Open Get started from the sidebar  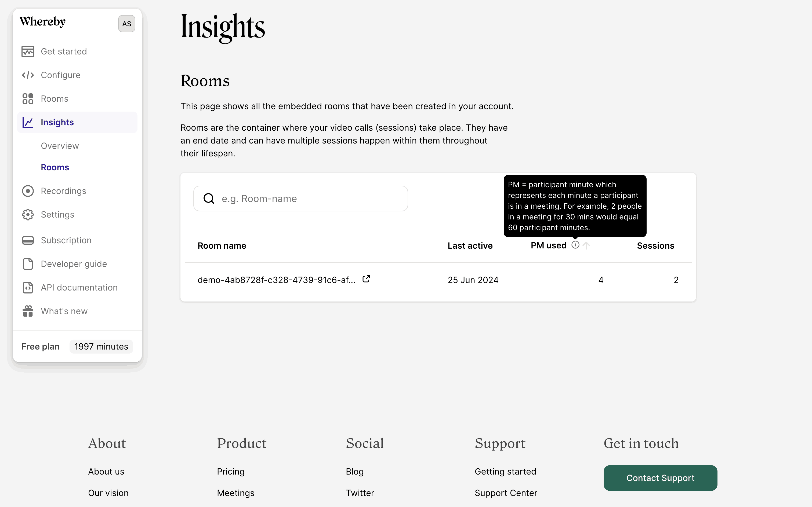tap(28, 51)
